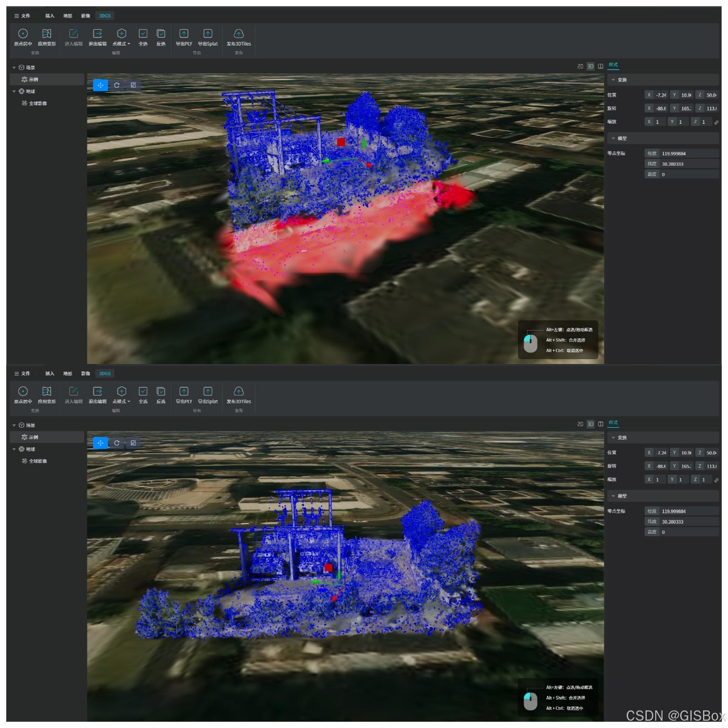
Task: Collapse 地球 tree node in lower screenshot
Action: coord(14,450)
